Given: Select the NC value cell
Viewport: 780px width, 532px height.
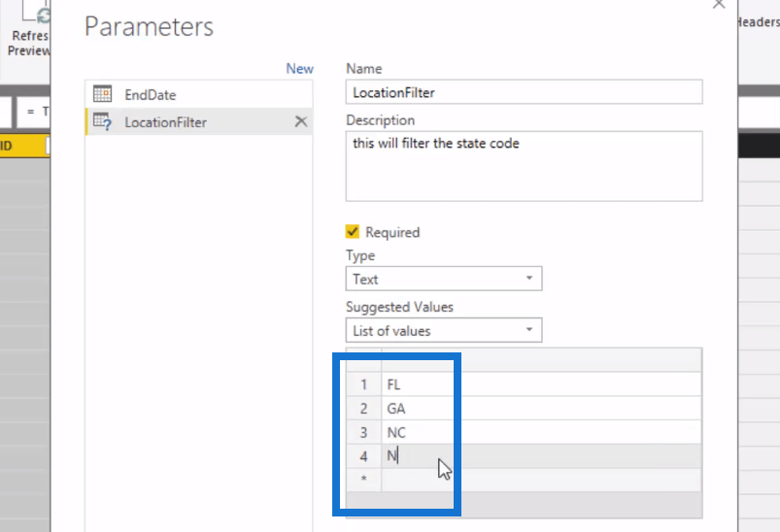Looking at the screenshot, I should click(x=541, y=432).
